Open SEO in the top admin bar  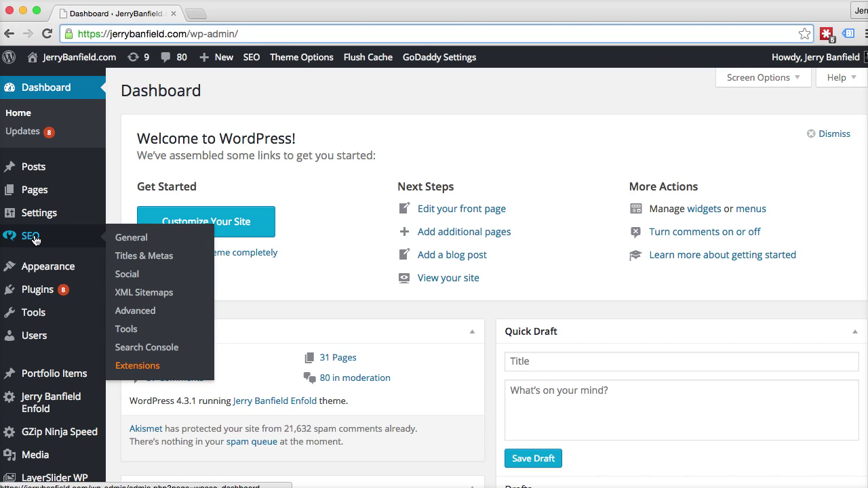252,57
